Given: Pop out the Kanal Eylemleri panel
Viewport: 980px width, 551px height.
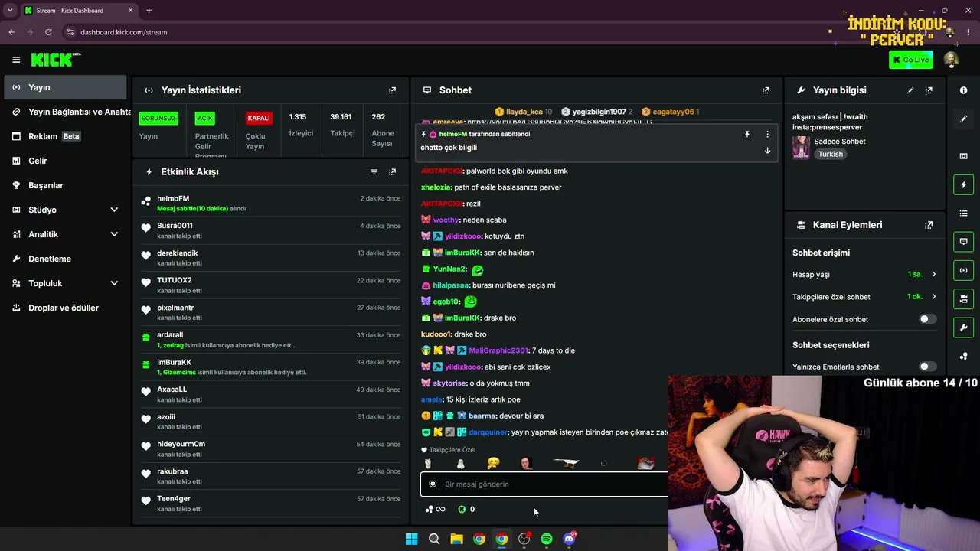Looking at the screenshot, I should pos(929,225).
